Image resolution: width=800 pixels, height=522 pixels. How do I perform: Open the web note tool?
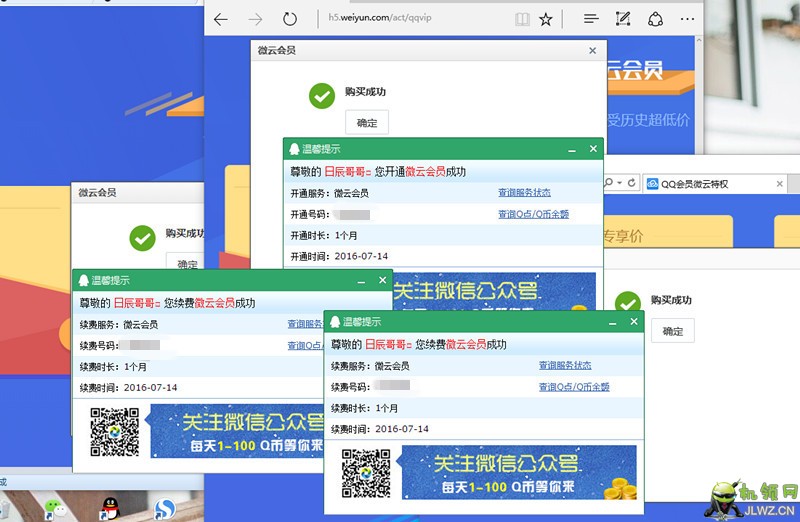623,19
